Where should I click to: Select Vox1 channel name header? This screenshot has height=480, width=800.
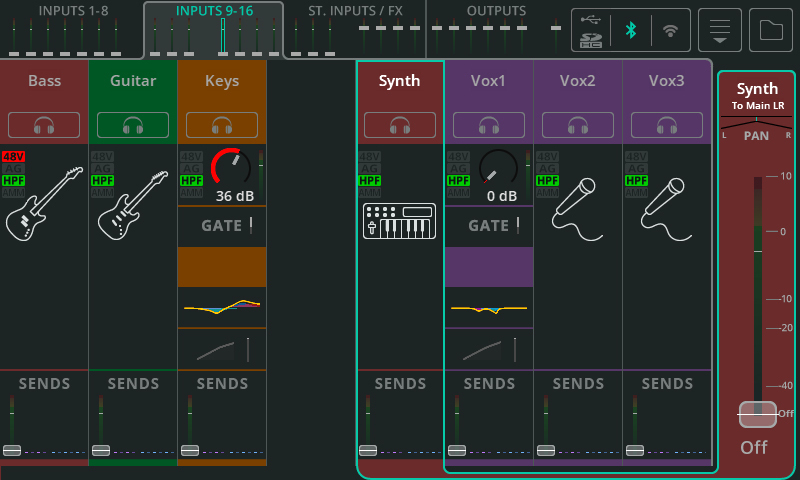(489, 81)
